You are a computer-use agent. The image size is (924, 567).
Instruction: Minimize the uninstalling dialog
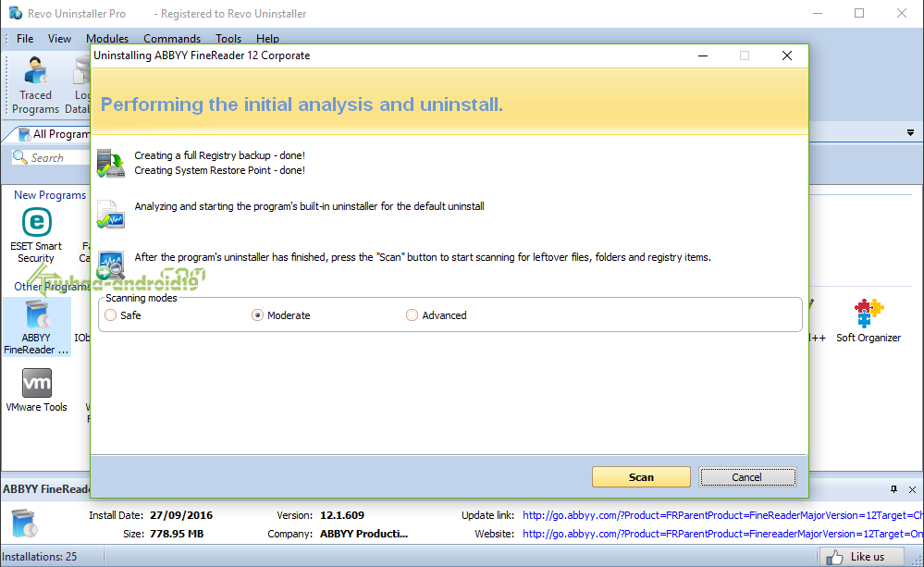[x=702, y=55]
